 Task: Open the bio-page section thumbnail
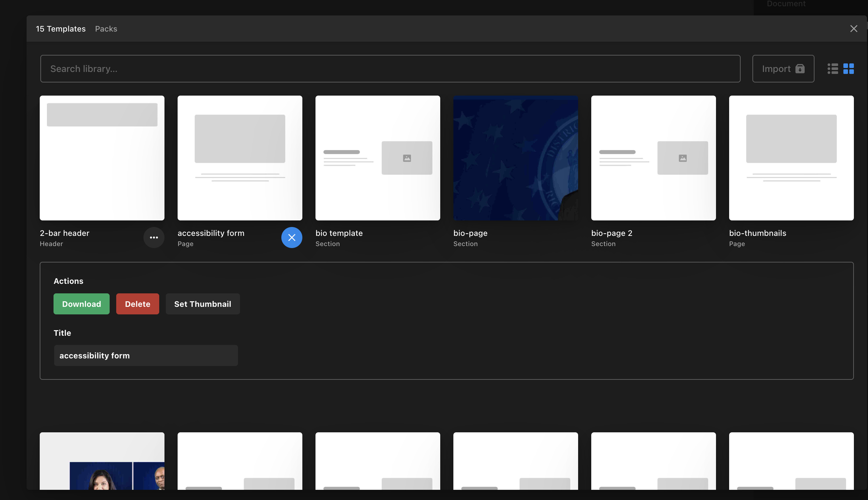pos(515,158)
